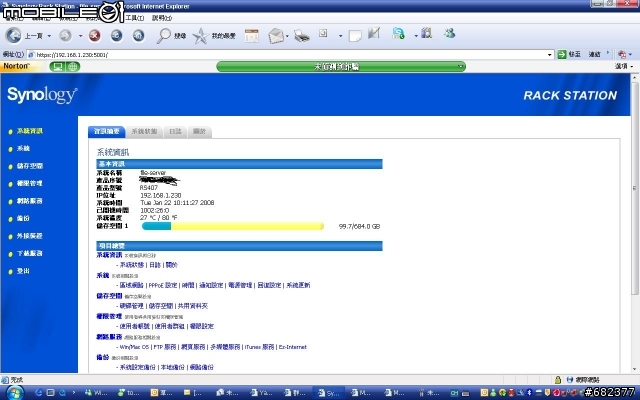Open the FTP 服務 link
Screen dimensions: 640x400
point(165,347)
